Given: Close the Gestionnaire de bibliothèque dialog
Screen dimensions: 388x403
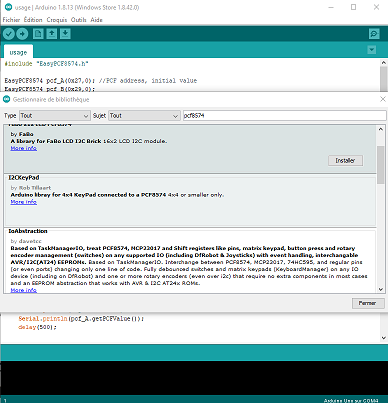Looking at the screenshot, I should 383,99.
